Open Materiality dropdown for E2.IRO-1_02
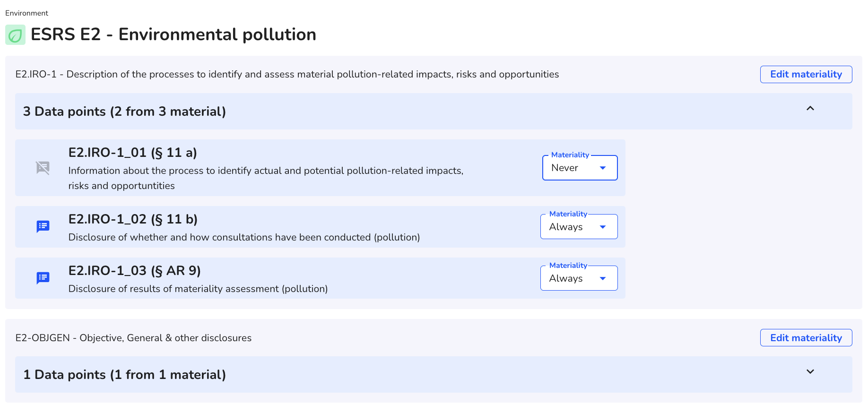This screenshot has width=868, height=413. (579, 227)
